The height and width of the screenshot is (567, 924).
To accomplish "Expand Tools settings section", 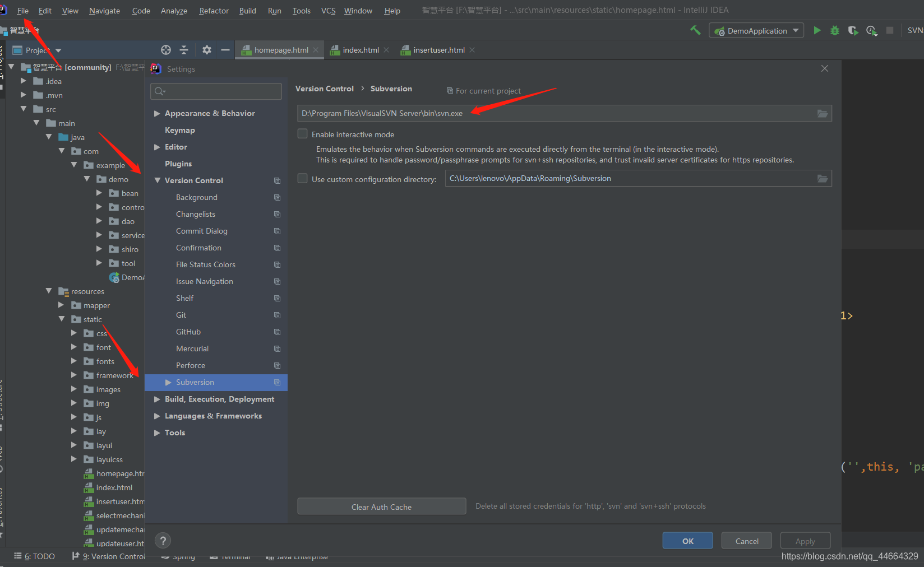I will (158, 433).
